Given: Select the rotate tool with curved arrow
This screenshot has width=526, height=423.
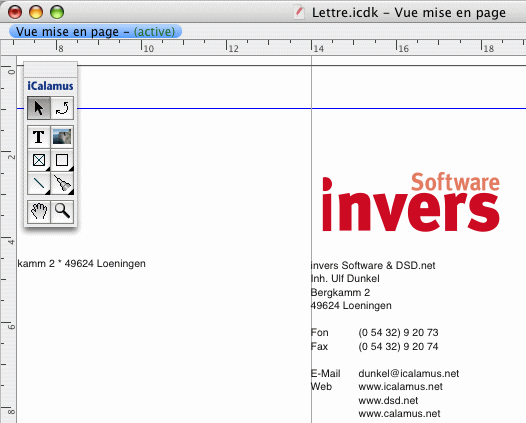Looking at the screenshot, I should (x=62, y=108).
